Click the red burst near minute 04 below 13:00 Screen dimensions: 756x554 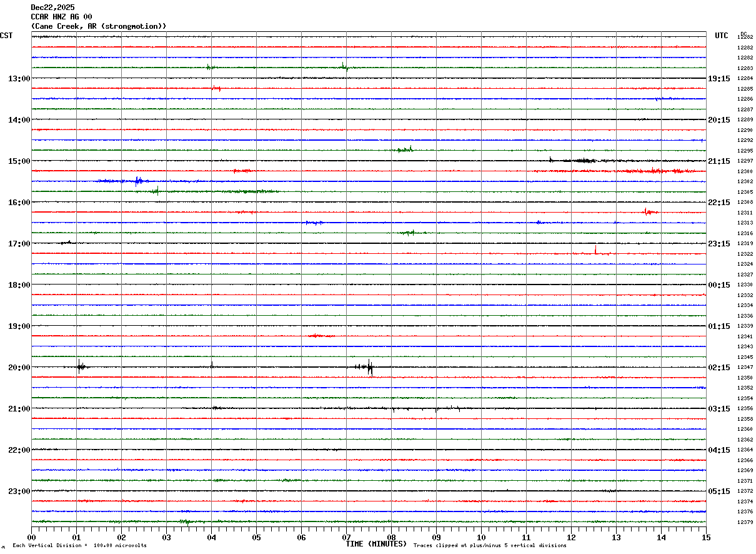[216, 89]
